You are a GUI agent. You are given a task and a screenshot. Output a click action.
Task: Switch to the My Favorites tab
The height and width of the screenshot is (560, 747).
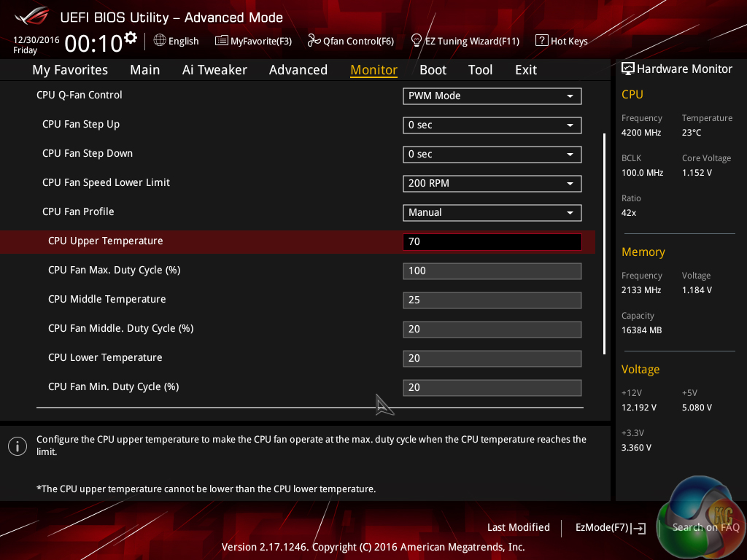tap(70, 70)
